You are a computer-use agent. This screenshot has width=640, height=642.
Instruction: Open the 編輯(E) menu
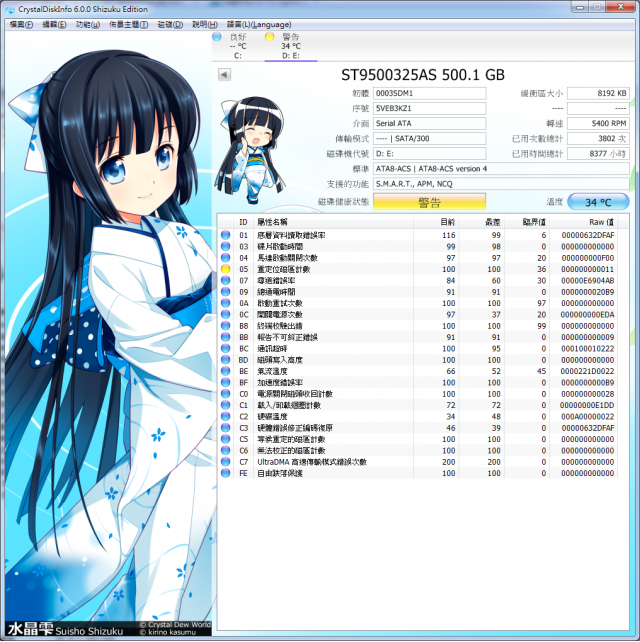click(x=54, y=25)
